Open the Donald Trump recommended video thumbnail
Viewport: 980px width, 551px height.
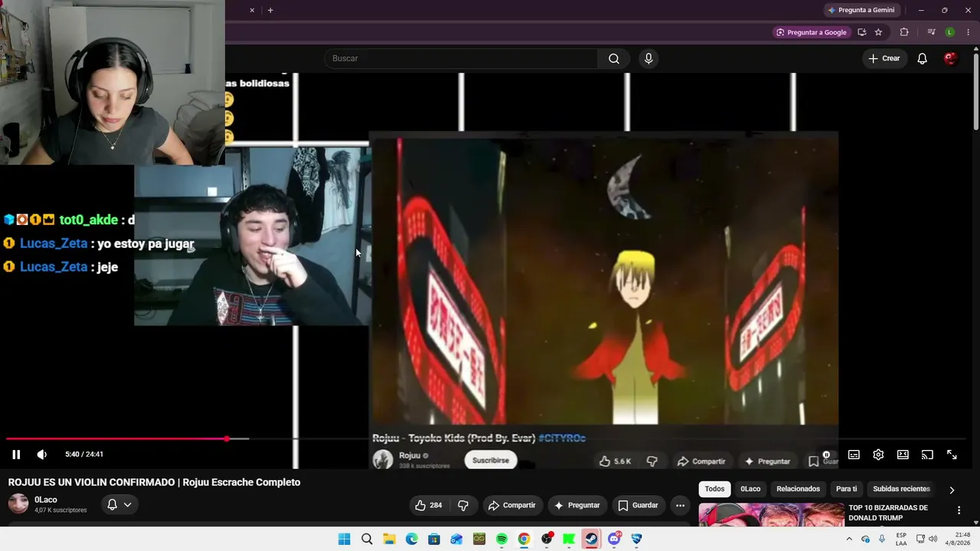pyautogui.click(x=771, y=514)
